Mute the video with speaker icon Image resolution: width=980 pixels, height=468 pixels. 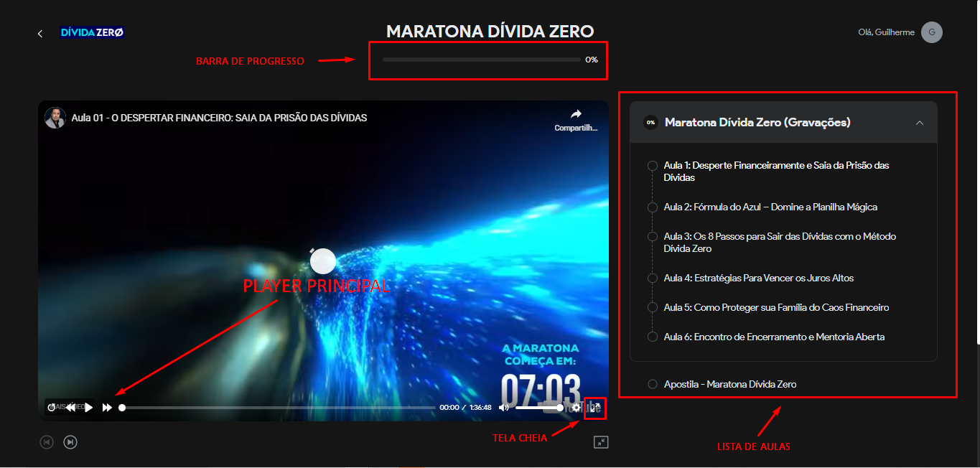click(504, 408)
